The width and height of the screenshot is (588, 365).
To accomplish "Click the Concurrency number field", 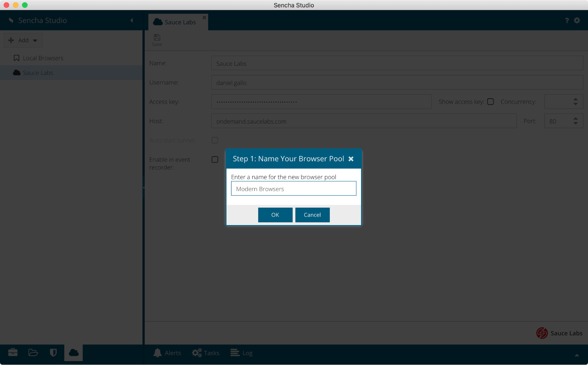I will point(559,102).
